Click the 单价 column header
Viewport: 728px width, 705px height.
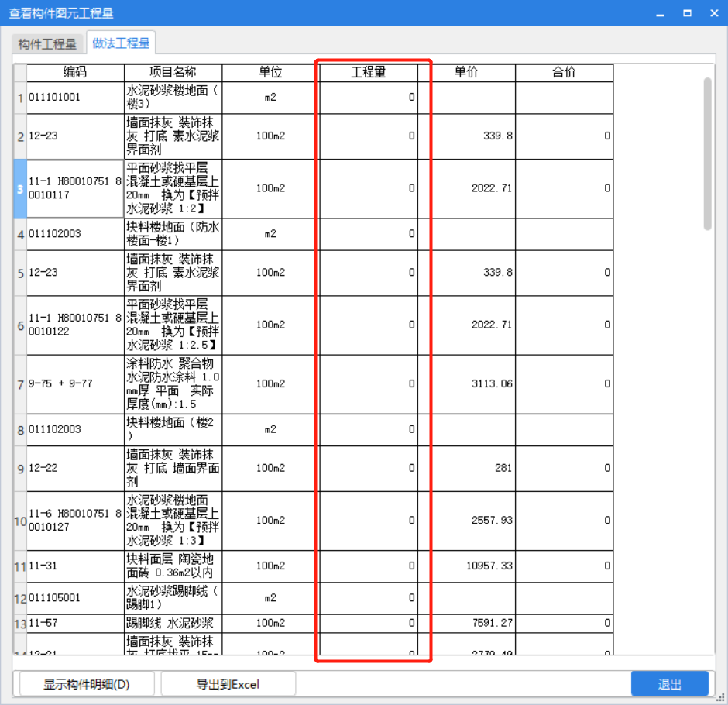466,73
